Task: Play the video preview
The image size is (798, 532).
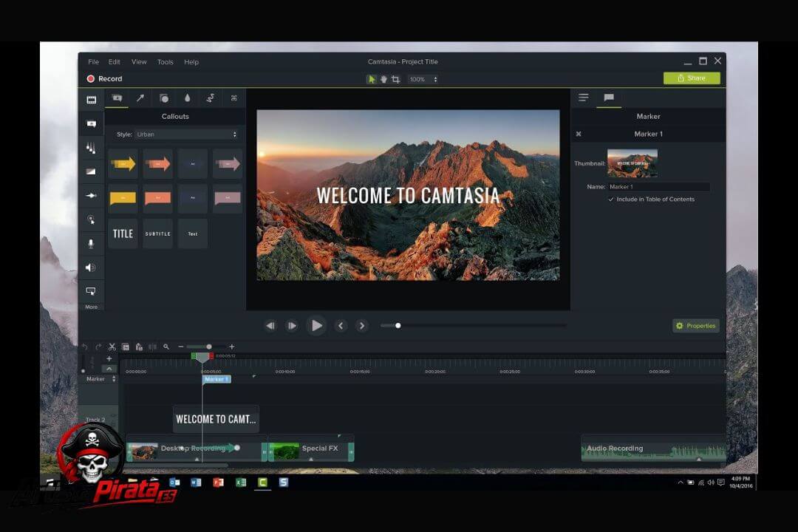Action: coord(316,325)
